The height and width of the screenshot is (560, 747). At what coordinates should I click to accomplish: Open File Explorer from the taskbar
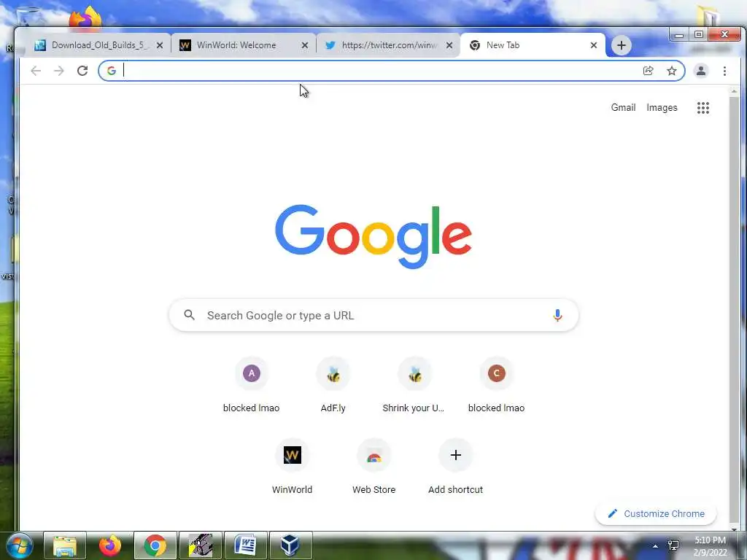[65, 545]
